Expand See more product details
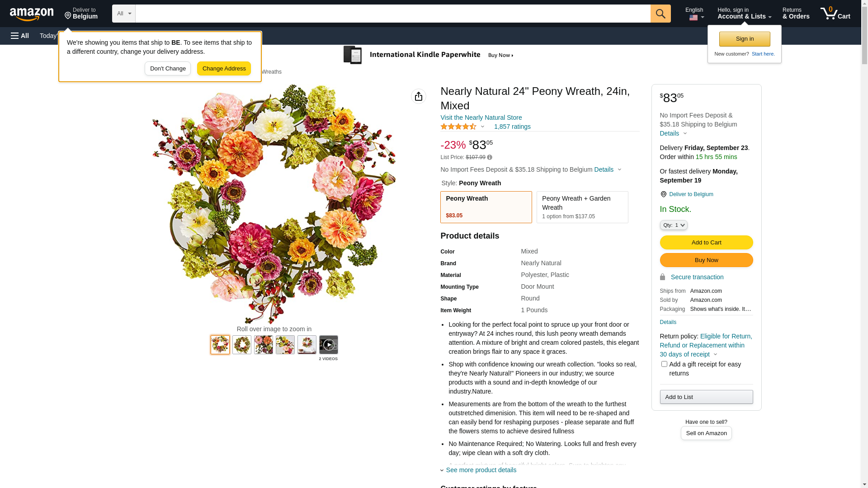Image resolution: width=868 pixels, height=488 pixels. (x=481, y=470)
